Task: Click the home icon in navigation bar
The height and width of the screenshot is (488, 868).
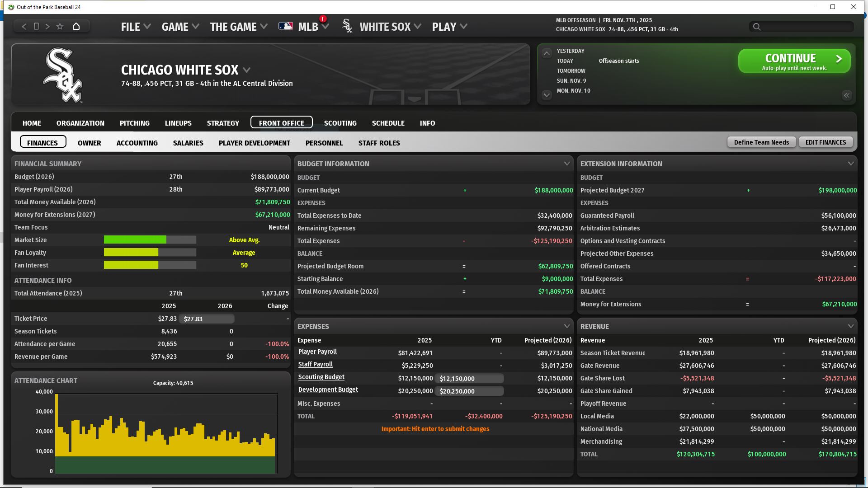Action: coord(76,27)
